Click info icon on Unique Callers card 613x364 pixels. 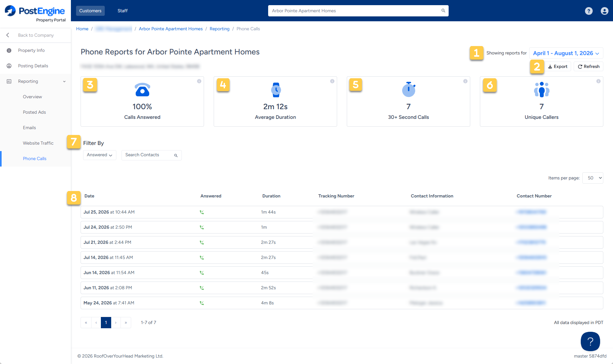pyautogui.click(x=598, y=81)
